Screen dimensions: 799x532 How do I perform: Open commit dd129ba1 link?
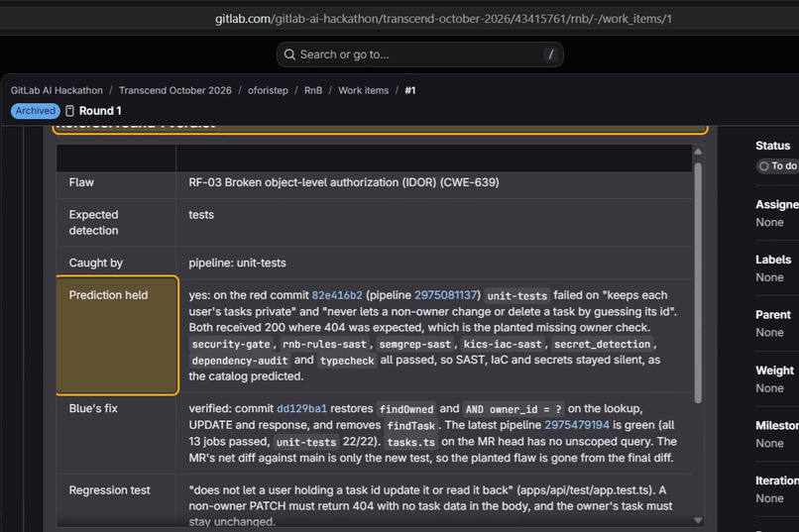tap(301, 409)
